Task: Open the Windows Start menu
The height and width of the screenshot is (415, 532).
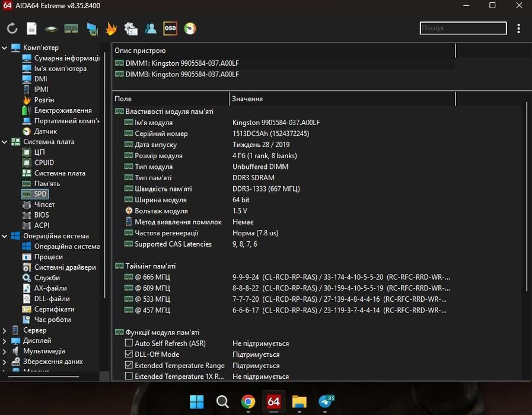Action: (197, 402)
